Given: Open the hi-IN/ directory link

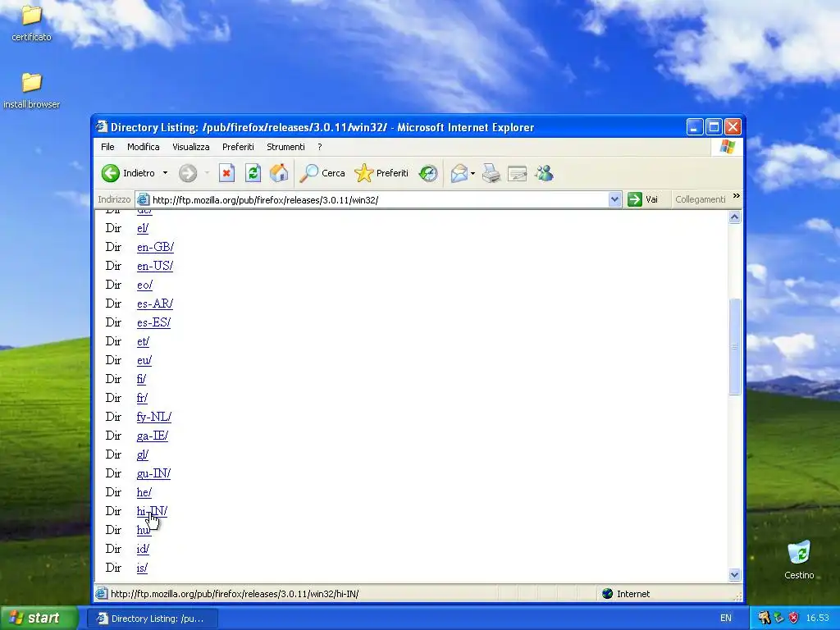Looking at the screenshot, I should pos(152,511).
